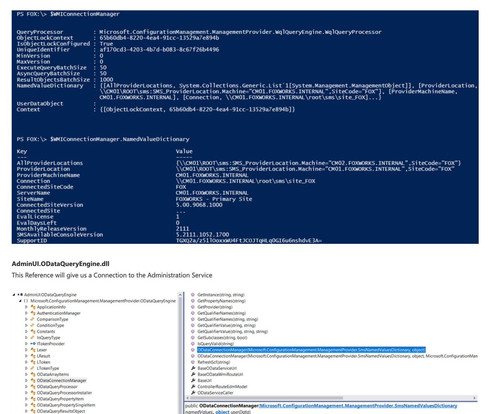
Task: Click the ODataQueryPropertySingleItem class icon
Action: coord(33,405)
